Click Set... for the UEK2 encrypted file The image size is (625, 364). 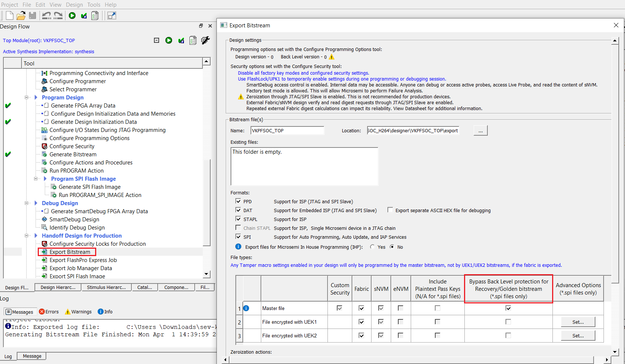[578, 336]
